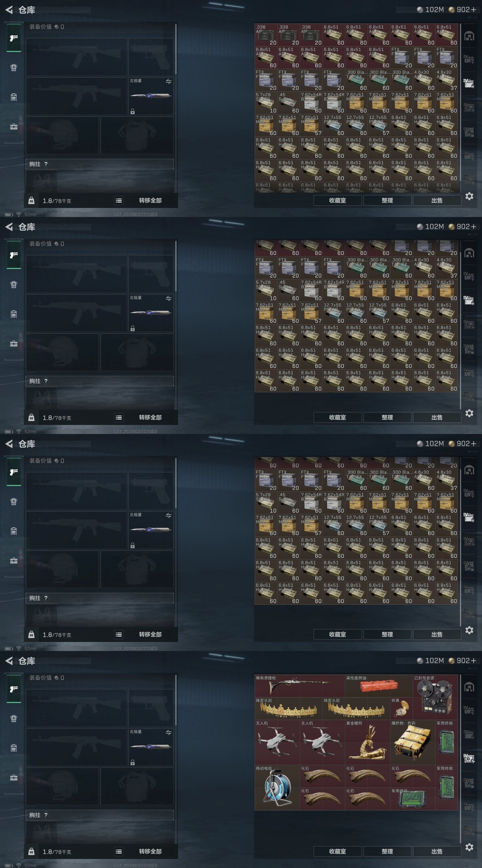The height and width of the screenshot is (868, 482).
Task: Click the 高性能燃油 red fuel canister
Action: (x=379, y=686)
